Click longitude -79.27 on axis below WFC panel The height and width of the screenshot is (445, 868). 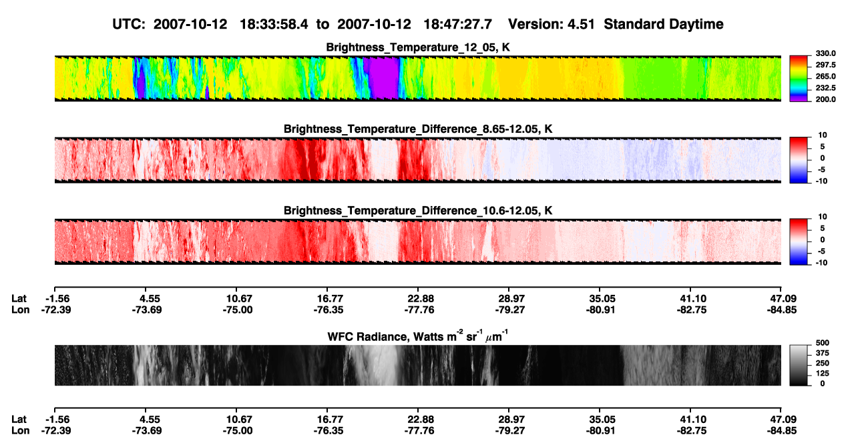(x=511, y=430)
